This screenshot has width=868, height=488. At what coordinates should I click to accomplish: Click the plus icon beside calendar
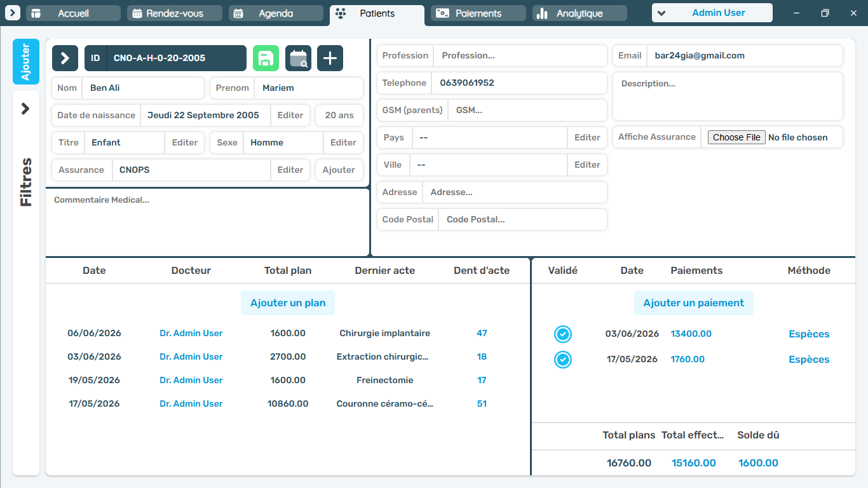tap(330, 58)
